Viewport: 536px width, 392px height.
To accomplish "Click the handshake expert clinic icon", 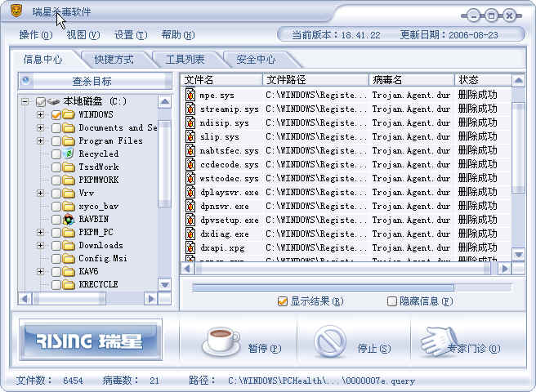I will pyautogui.click(x=440, y=340).
